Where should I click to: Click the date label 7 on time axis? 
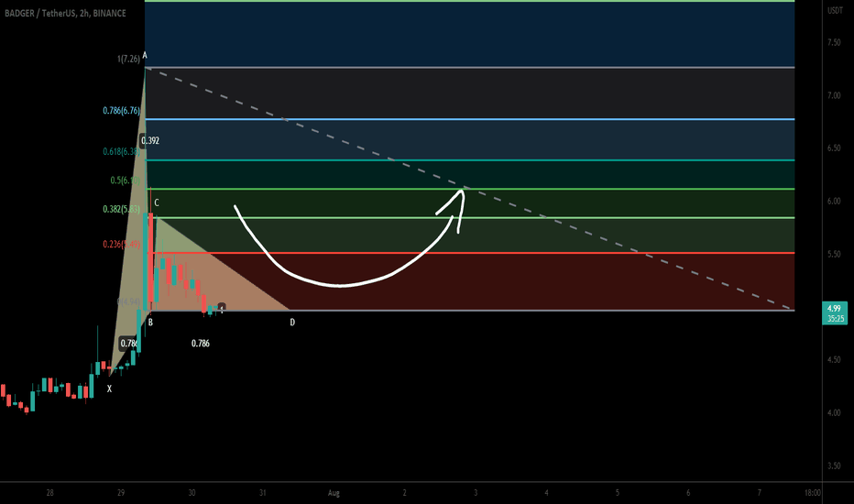pos(760,493)
